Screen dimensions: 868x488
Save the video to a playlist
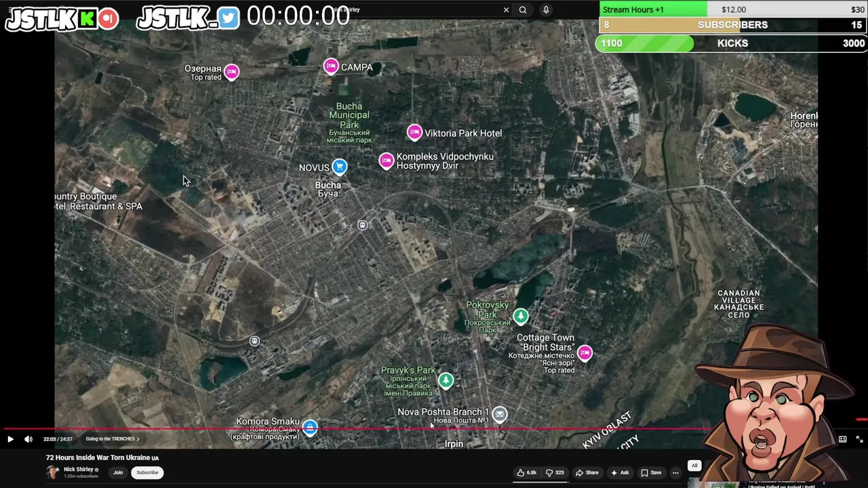[x=651, y=472]
